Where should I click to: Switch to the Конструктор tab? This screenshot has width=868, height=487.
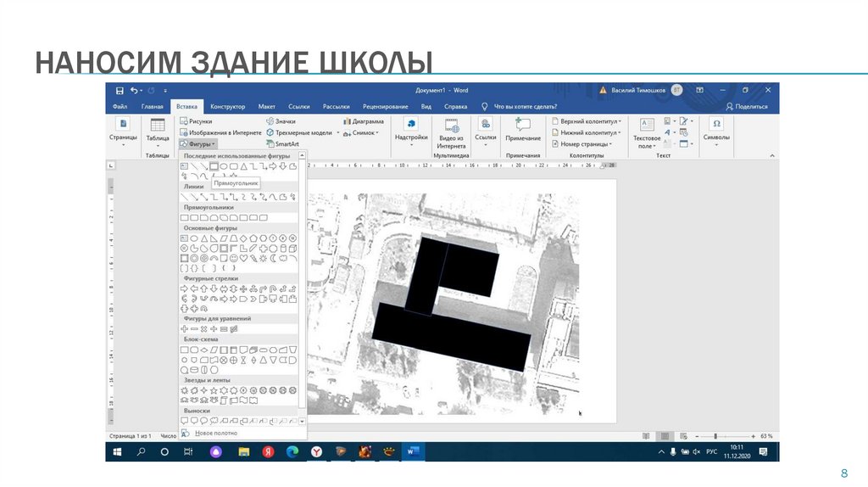227,106
